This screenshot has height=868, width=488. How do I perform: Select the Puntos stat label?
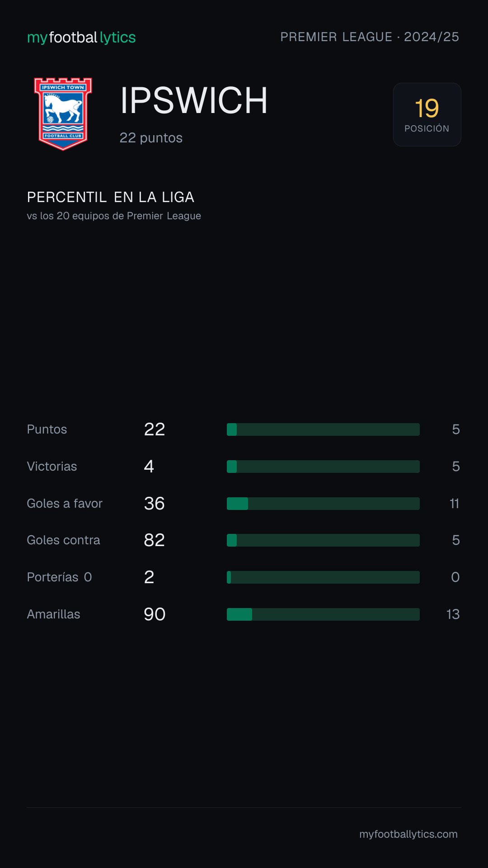(47, 429)
